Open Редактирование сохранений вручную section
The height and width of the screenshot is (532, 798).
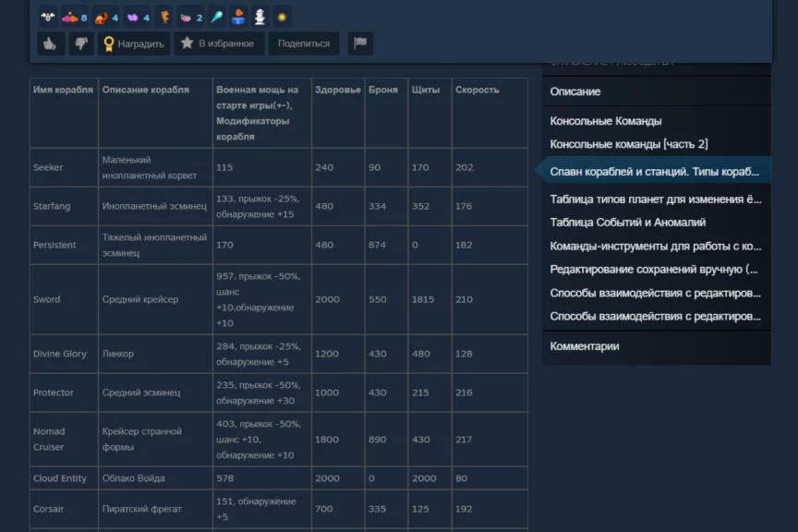tap(654, 269)
